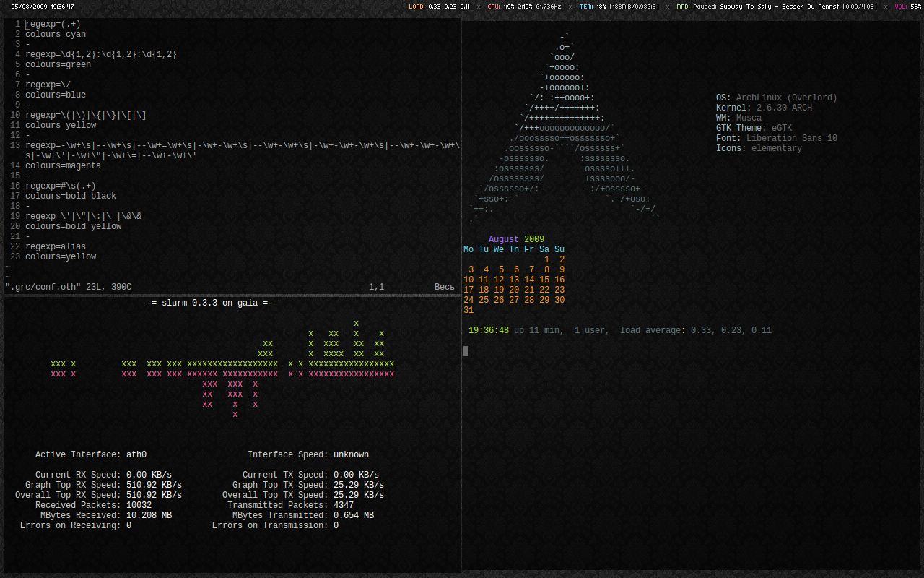
Task: Click 'colours=blue' on line 8
Action: (56, 95)
